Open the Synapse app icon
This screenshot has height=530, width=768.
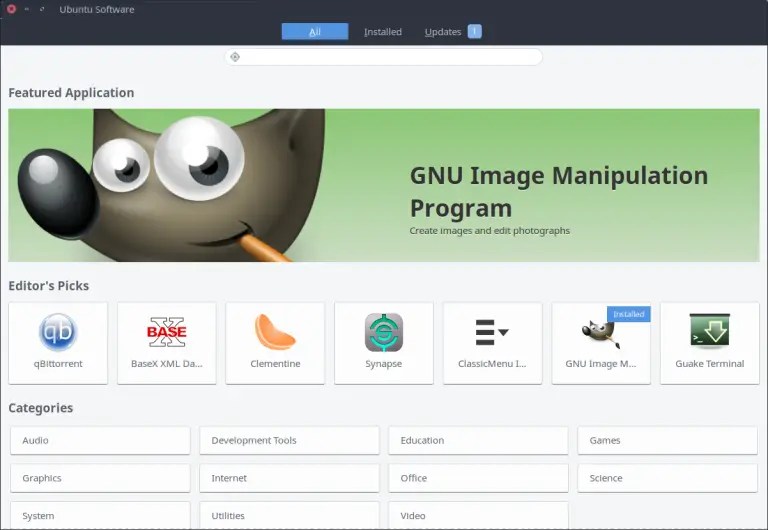(384, 332)
